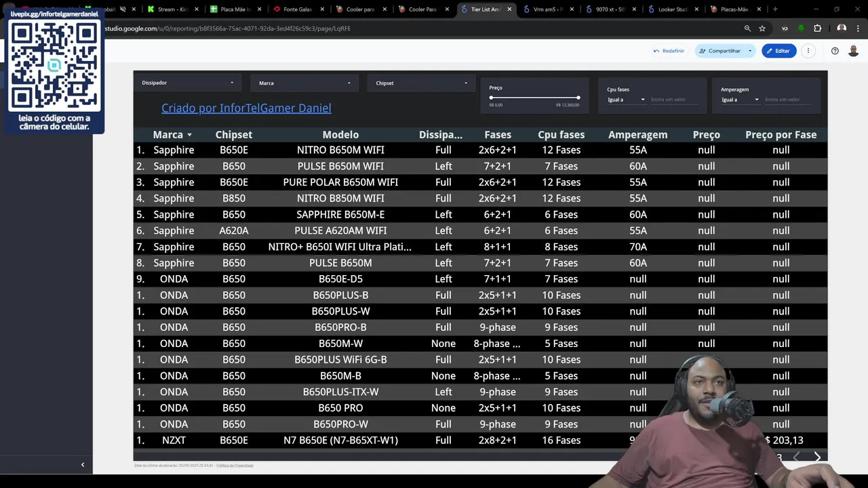Bookmark this page with the star icon

click(x=762, y=28)
